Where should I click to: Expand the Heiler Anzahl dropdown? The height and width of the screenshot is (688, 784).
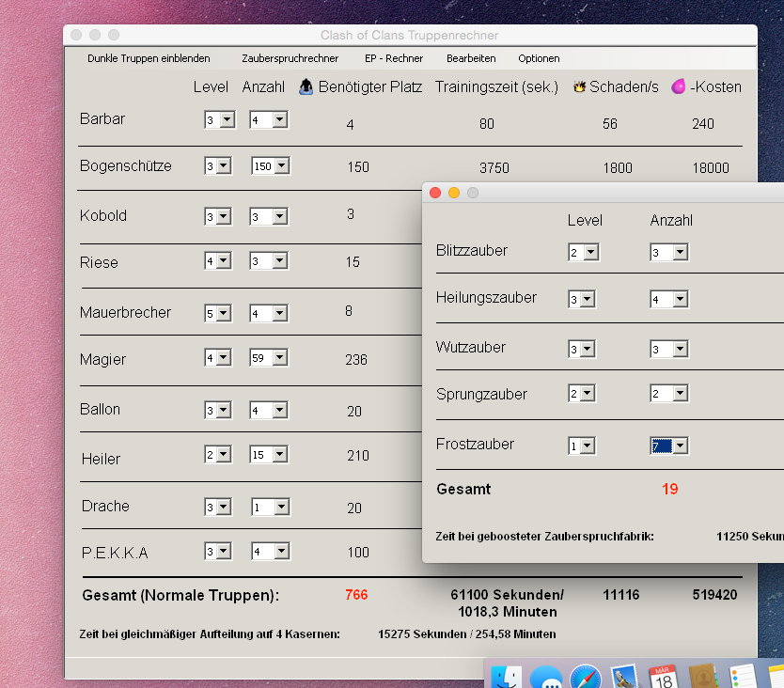(x=269, y=455)
